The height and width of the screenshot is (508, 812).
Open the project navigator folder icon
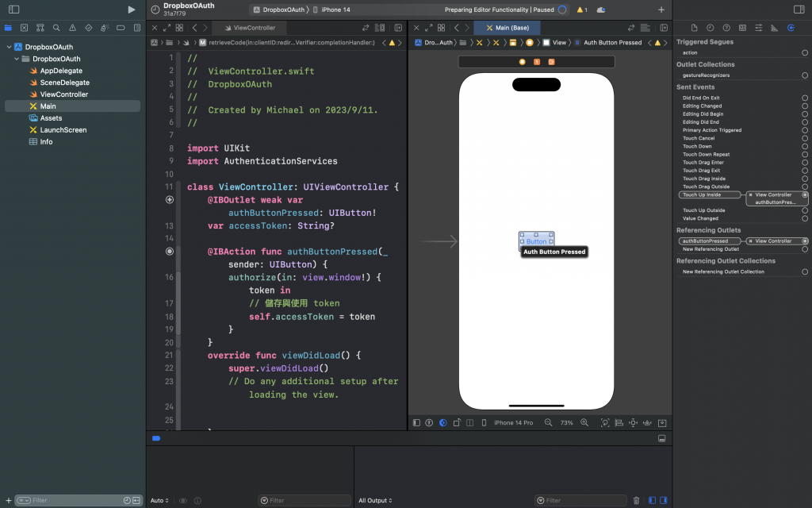click(x=8, y=28)
